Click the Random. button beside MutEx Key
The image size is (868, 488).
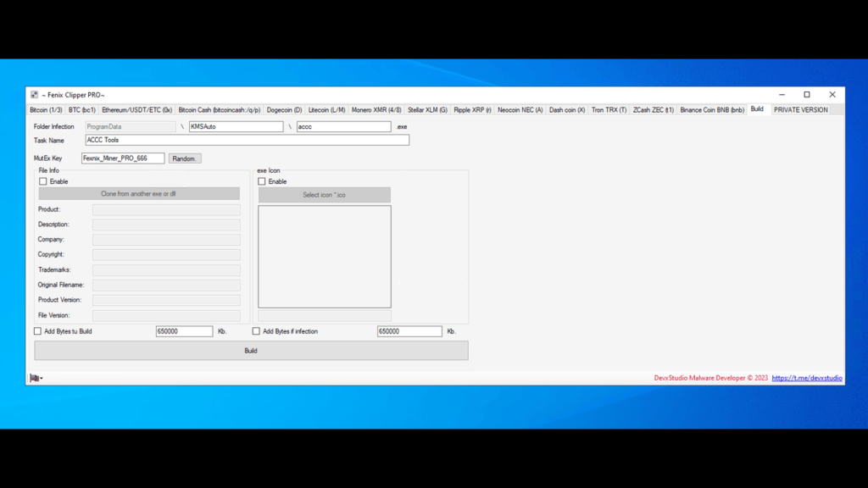click(184, 158)
